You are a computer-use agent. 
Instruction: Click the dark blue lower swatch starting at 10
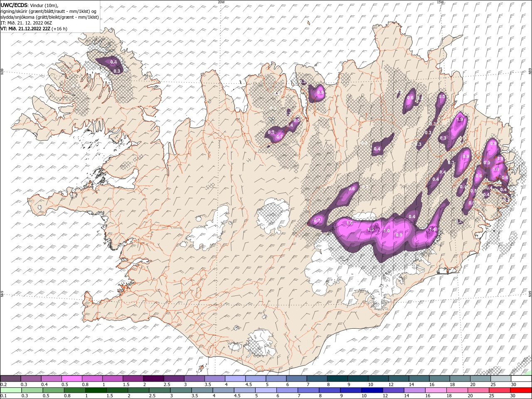pyautogui.click(x=372, y=390)
